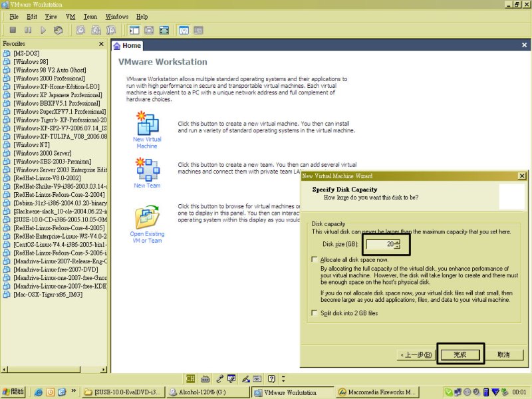Click the New Team link text
Screen dimensions: 532x399
click(x=147, y=186)
